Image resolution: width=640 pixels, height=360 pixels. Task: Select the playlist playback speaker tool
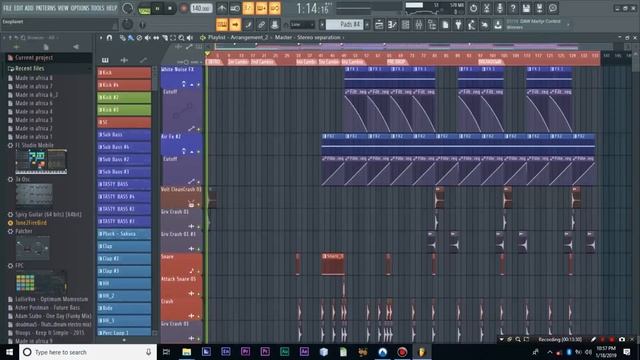(x=190, y=38)
